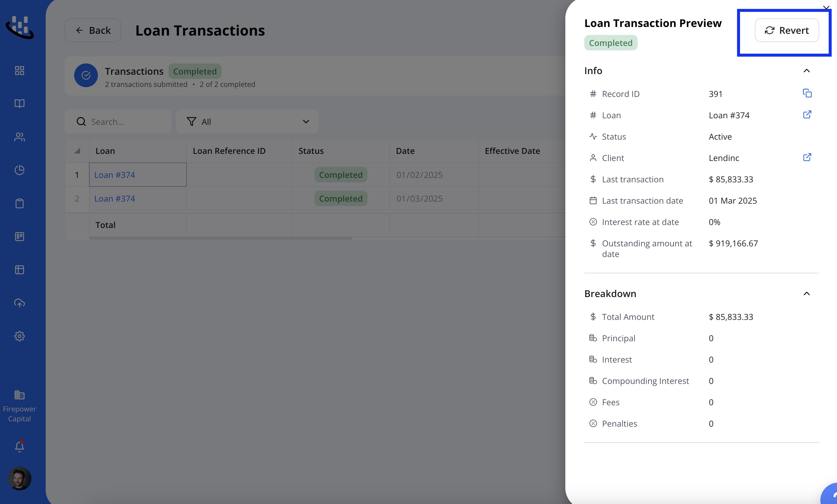Collapse the Breakdown section chevron
837x504 pixels.
[x=806, y=294]
